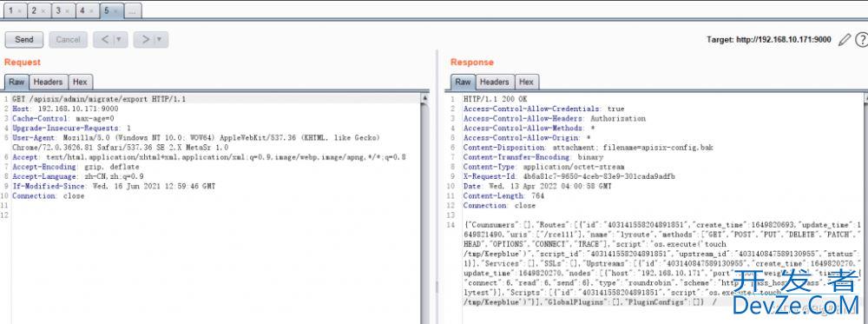The image size is (868, 324).
Task: Click the Content-Type: application/octet-stream line
Action: coord(543,167)
